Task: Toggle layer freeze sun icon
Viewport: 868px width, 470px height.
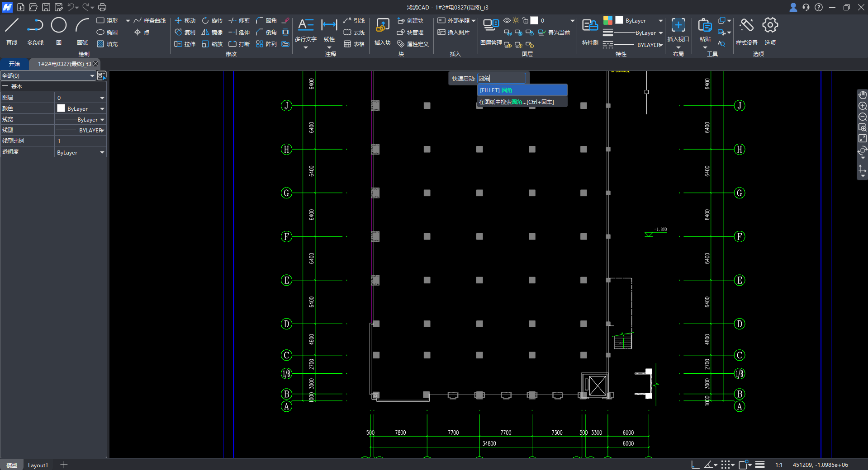Action: pyautogui.click(x=516, y=20)
